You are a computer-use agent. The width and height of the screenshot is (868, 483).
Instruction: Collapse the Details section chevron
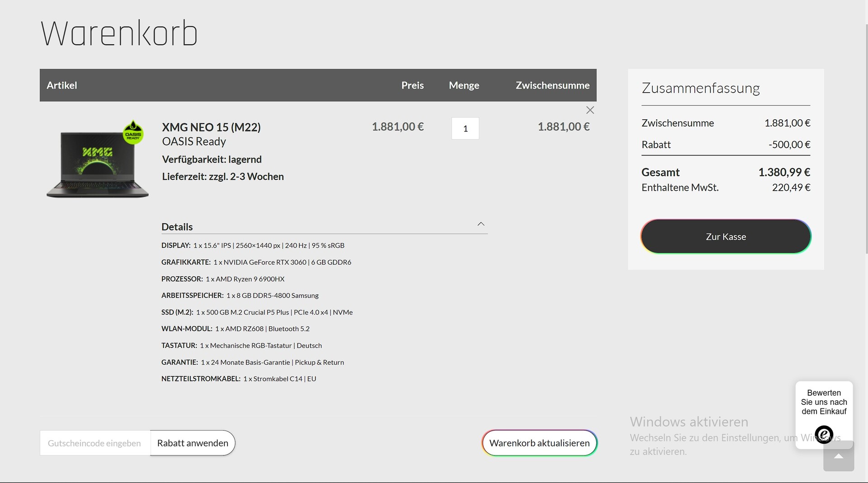481,224
